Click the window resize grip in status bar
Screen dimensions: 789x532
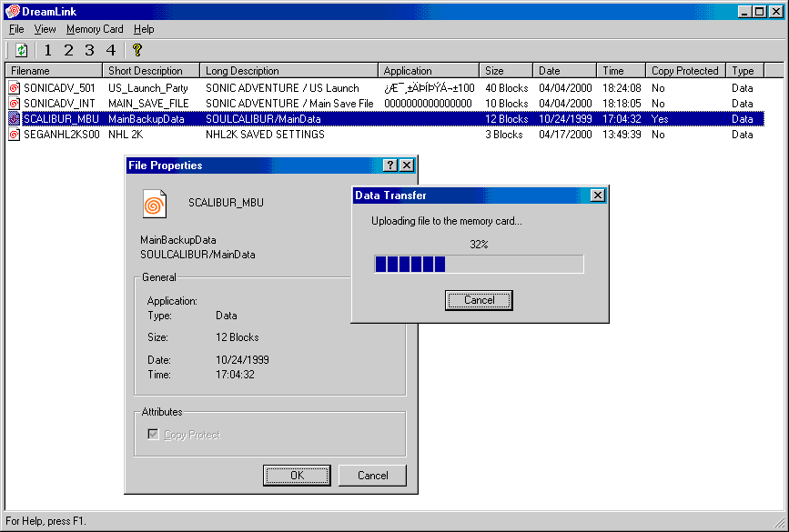(779, 521)
